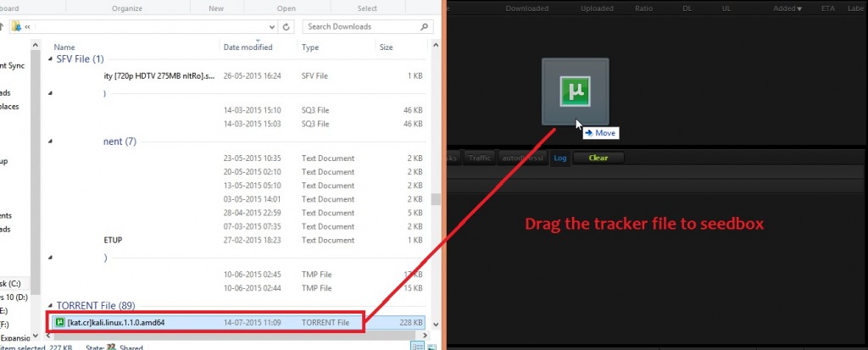This screenshot has height=350, width=868.
Task: Switch to large icons view in status bar
Action: [432, 347]
